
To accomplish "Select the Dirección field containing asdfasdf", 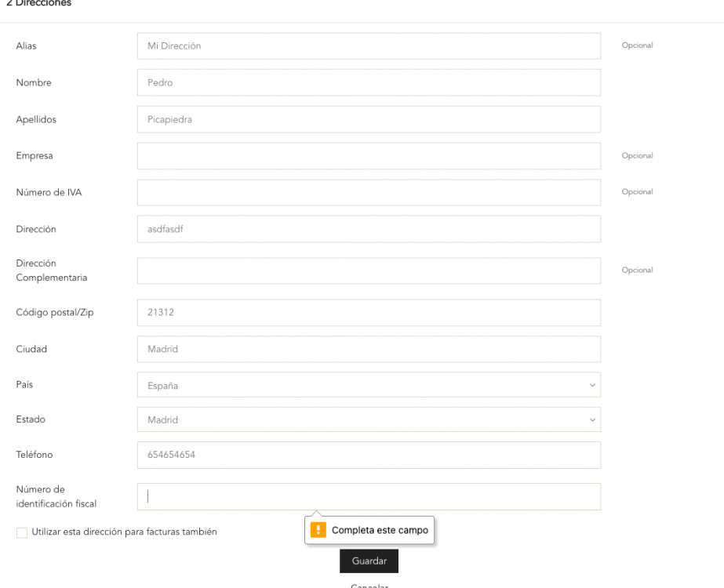I will 369,228.
